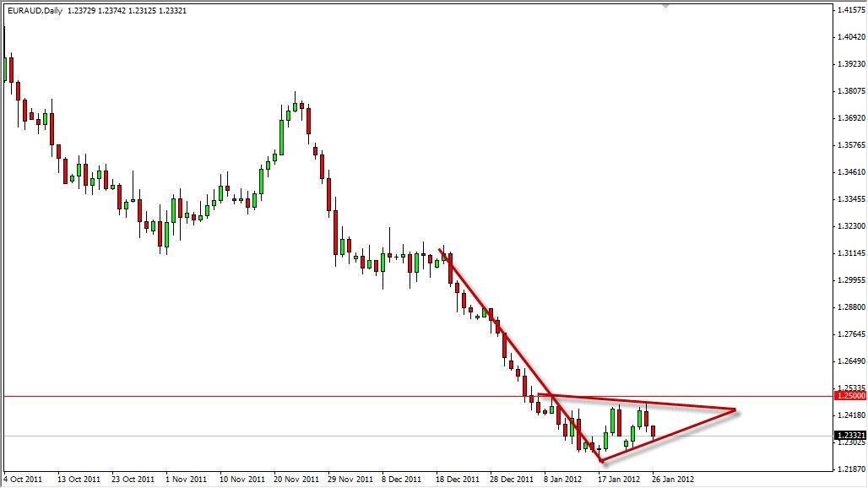Click the 1.32300 price axis label
The image size is (868, 488).
[x=851, y=226]
